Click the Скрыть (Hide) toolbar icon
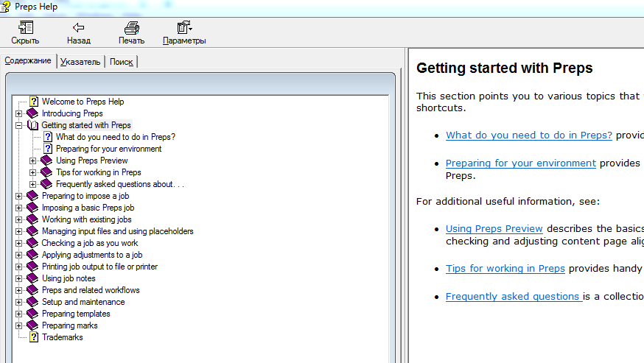The width and height of the screenshot is (644, 363). 26,27
